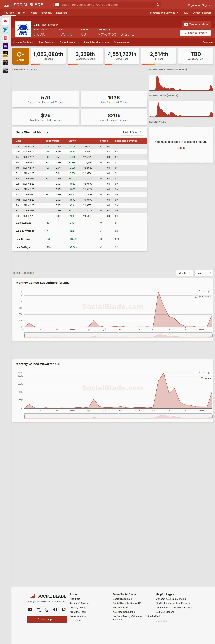Open the T-Series avatar in left sidebar
Image resolution: width=215 pixels, height=644 pixels.
tap(5, 38)
